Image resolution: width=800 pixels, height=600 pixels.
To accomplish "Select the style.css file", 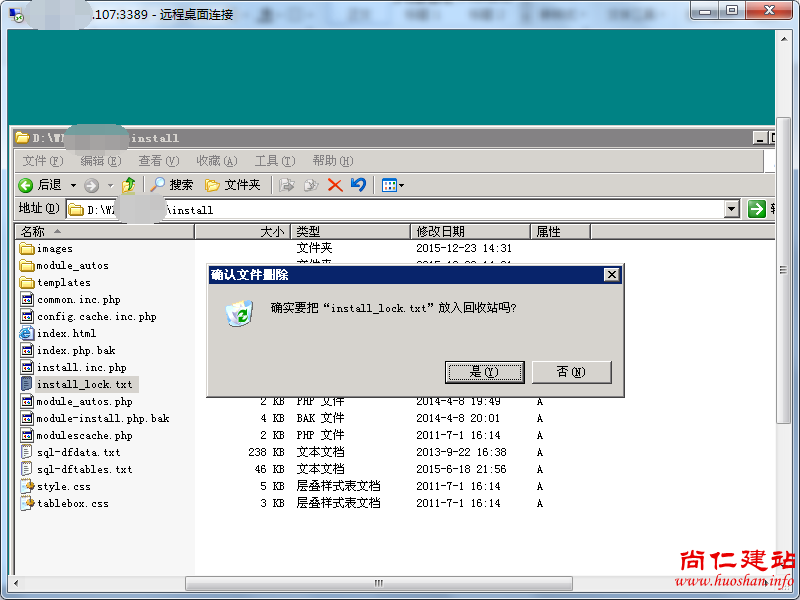I will [63, 487].
